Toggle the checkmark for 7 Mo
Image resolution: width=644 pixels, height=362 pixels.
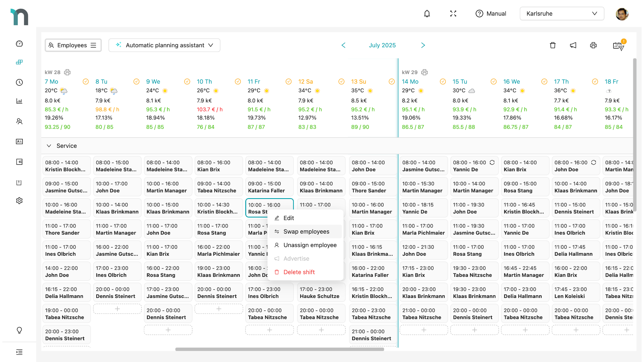pyautogui.click(x=86, y=81)
